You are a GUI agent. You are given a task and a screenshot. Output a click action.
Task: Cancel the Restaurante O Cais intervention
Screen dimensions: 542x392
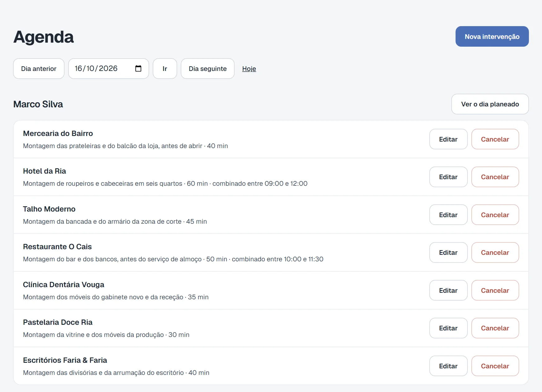(x=495, y=252)
